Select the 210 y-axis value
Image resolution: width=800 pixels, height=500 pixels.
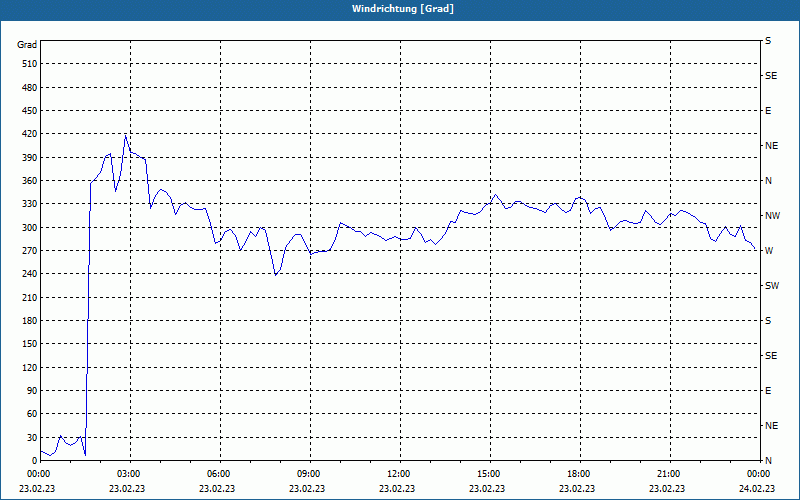click(x=30, y=297)
